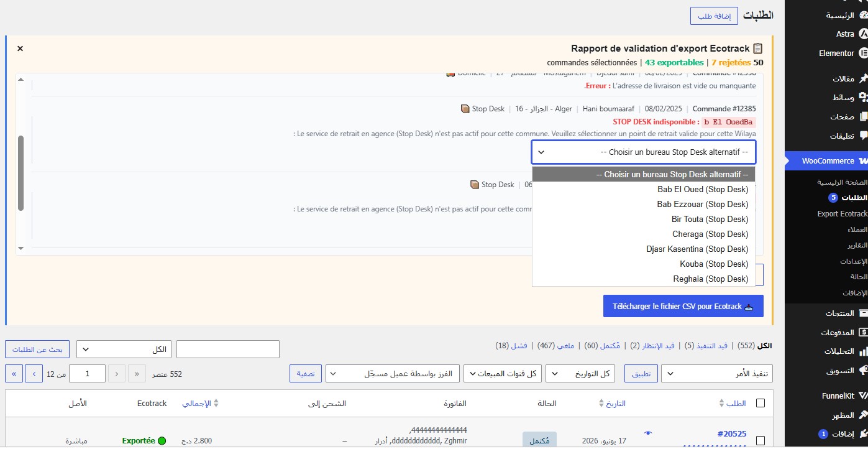Click the مقالات pin icon
The height and width of the screenshot is (449, 868).
863,79
